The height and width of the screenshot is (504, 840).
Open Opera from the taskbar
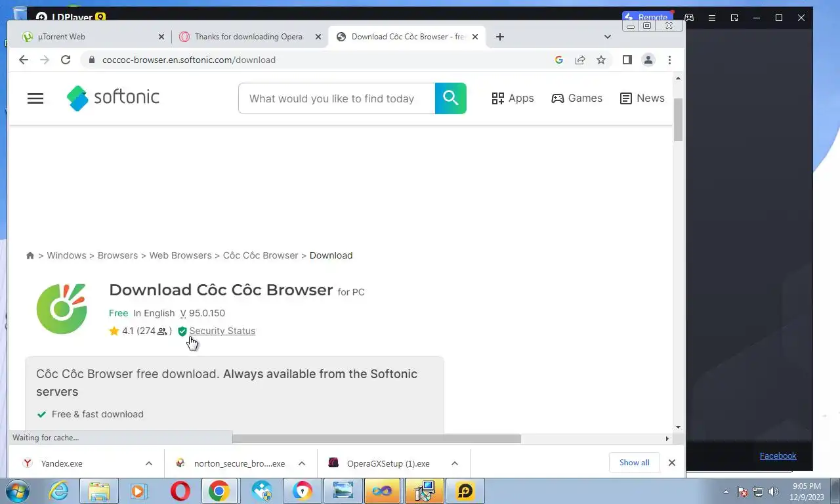click(180, 491)
